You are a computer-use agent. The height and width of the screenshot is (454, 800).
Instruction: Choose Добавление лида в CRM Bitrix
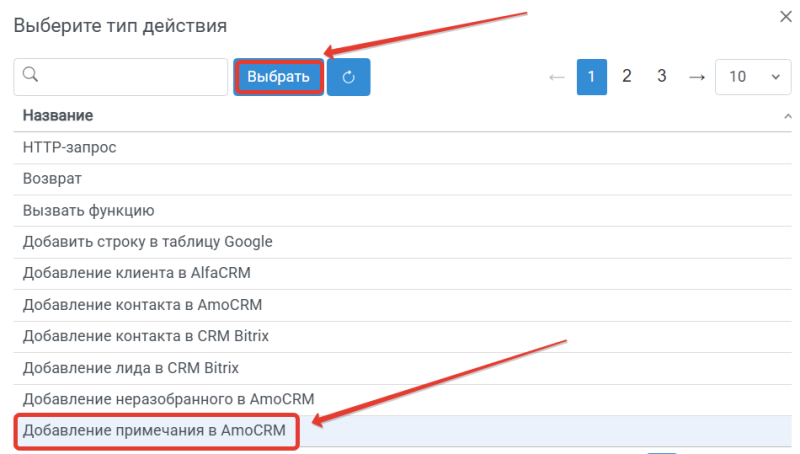(x=402, y=368)
